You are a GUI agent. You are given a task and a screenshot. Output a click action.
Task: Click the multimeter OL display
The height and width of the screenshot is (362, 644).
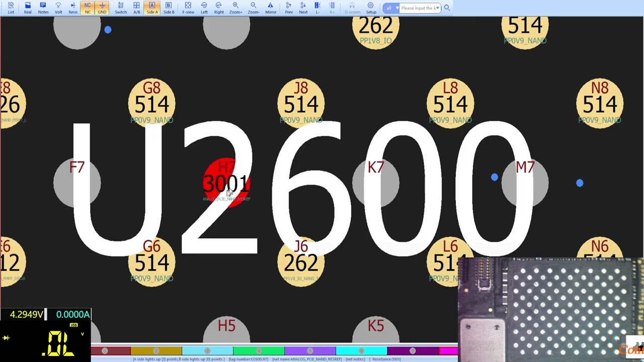(x=45, y=342)
